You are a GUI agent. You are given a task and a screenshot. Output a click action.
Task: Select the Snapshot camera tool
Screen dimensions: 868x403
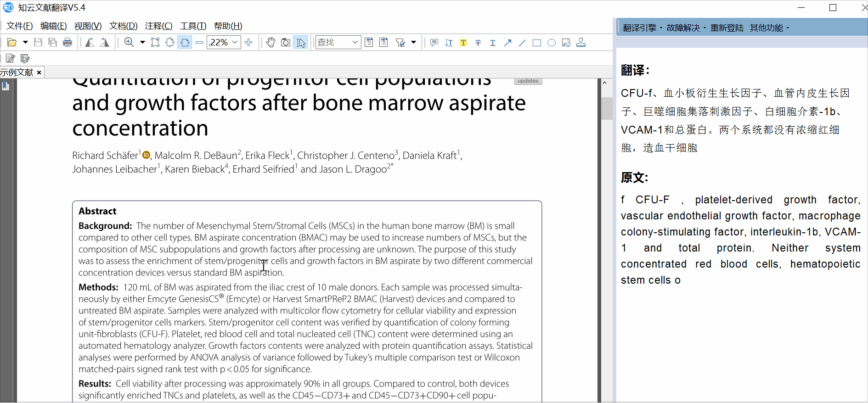286,43
